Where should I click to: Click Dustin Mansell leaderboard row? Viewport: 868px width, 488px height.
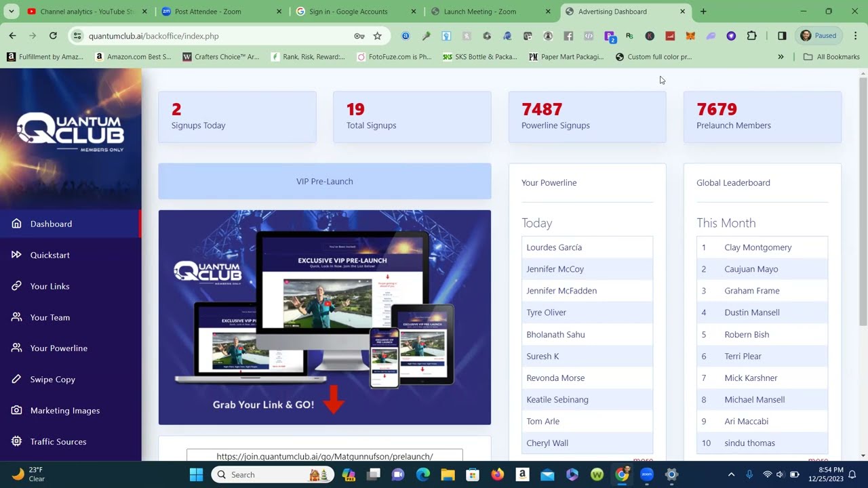click(x=762, y=312)
